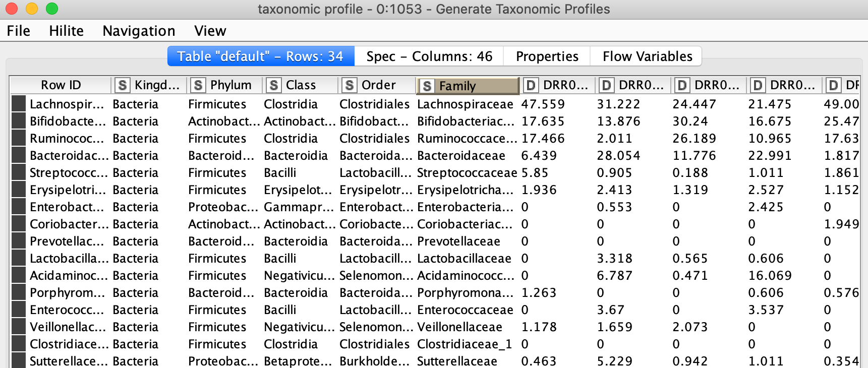The width and height of the screenshot is (868, 368).
Task: Click the row color square for Ruminococ... row
Action: click(19, 138)
